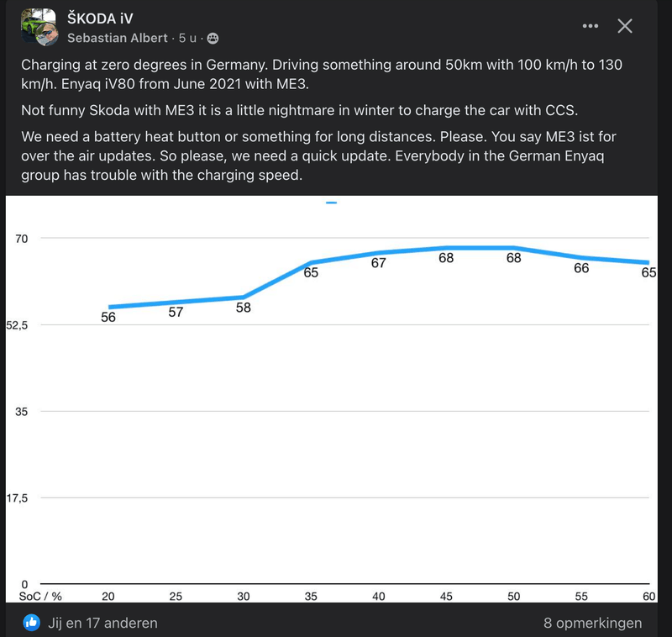Image resolution: width=672 pixels, height=637 pixels.
Task: Click the SoC / % axis label
Action: [41, 596]
